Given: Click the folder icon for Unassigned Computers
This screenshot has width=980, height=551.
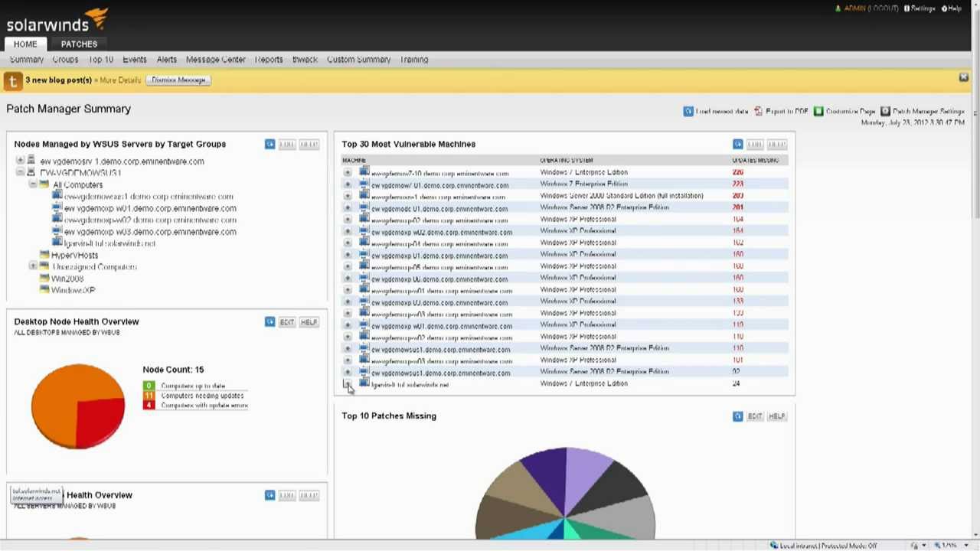Looking at the screenshot, I should pyautogui.click(x=44, y=266).
